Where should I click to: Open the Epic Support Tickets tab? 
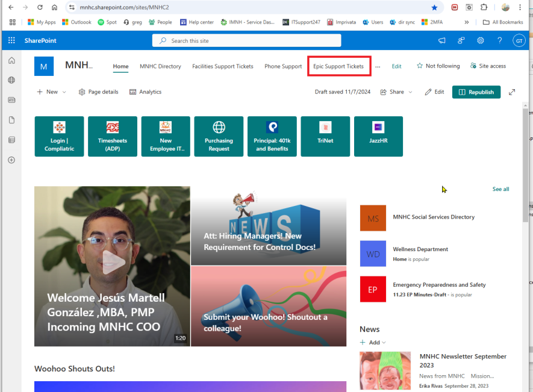click(x=338, y=66)
